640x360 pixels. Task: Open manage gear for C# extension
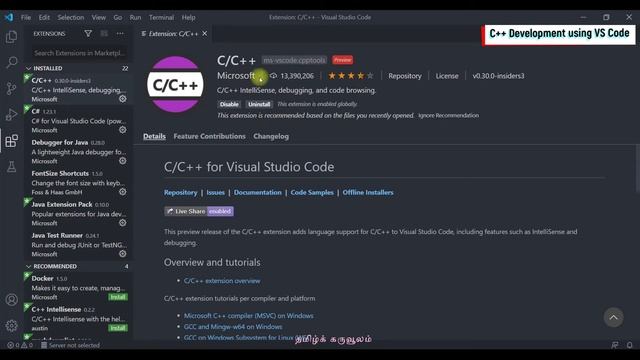tap(122, 130)
